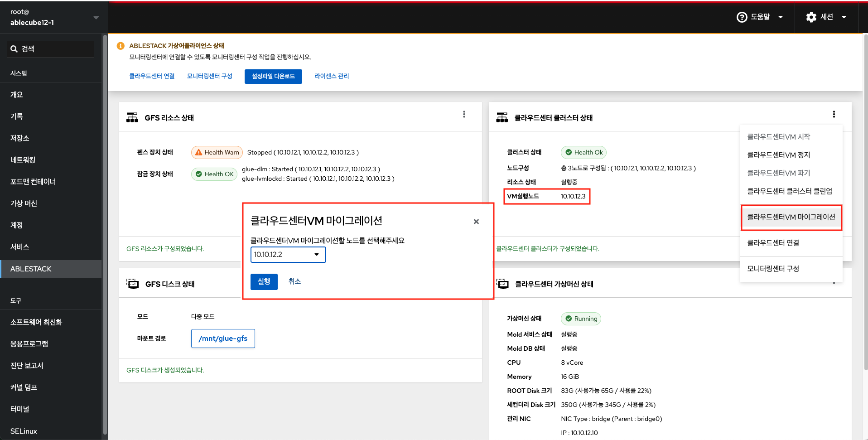Viewport: 868px width, 440px height.
Task: Click the session gear icon
Action: [x=811, y=17]
